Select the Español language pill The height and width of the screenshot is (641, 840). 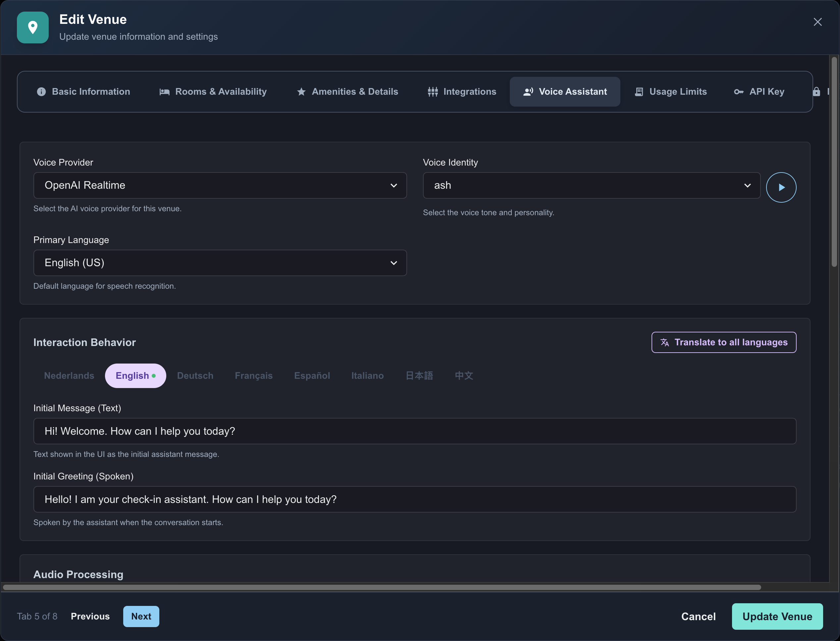[312, 376]
